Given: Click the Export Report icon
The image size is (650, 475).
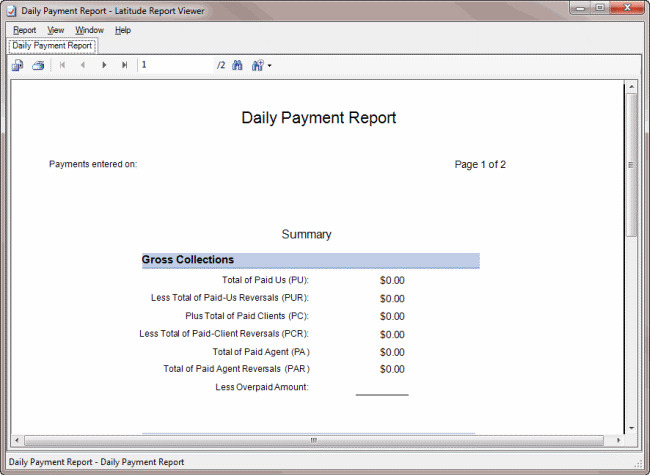Looking at the screenshot, I should [17, 65].
